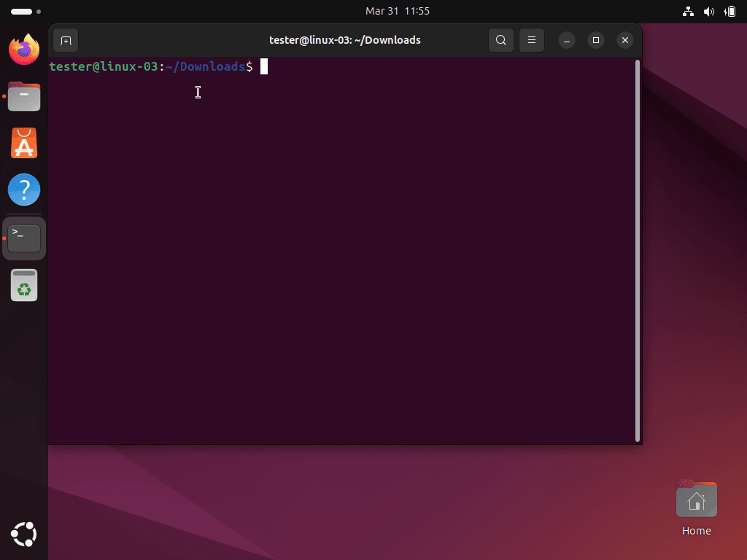Click the volume speaker icon
747x560 pixels.
[x=708, y=12]
